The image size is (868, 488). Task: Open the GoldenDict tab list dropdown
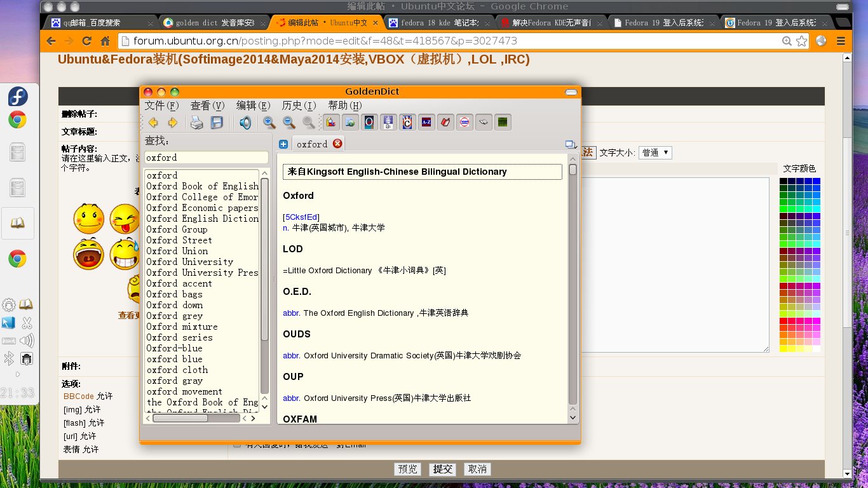570,145
